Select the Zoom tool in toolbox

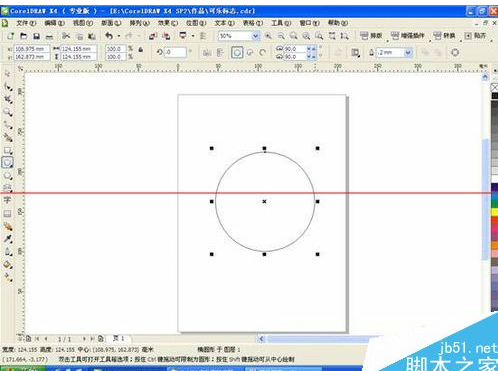[8, 112]
